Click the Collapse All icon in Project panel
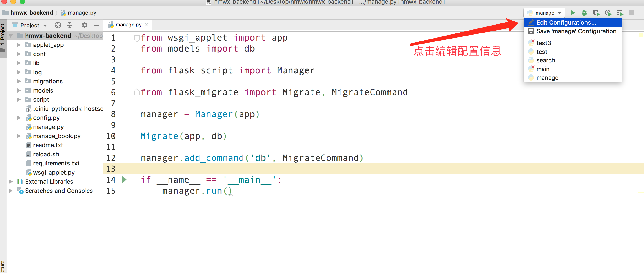644x273 pixels. pos(70,25)
